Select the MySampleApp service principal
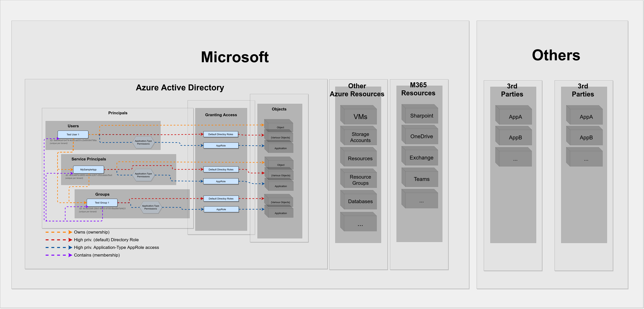644x309 pixels. 88,169
